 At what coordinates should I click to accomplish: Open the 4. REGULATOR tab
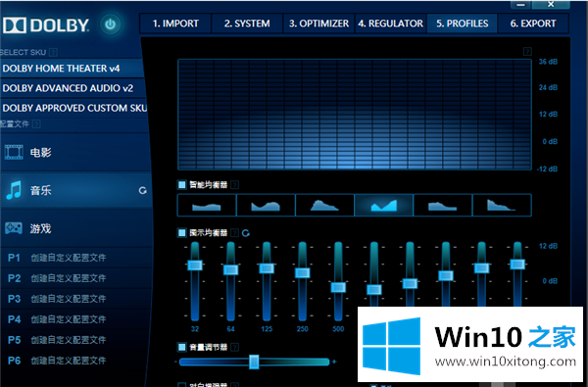[390, 24]
